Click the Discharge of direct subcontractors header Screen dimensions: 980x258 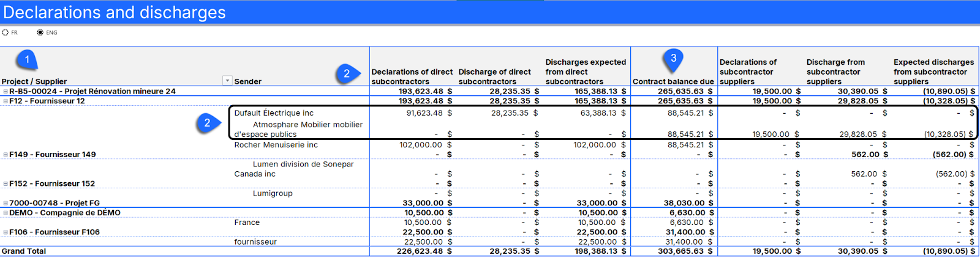point(494,76)
